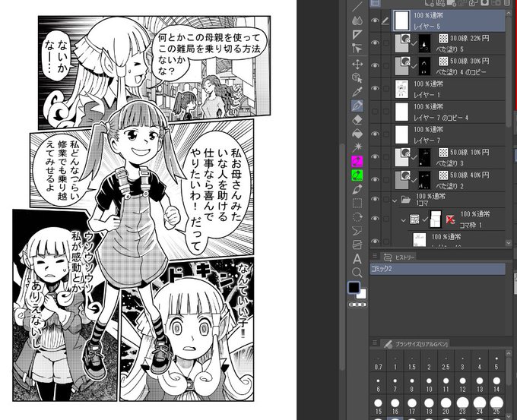Image resolution: width=517 pixels, height=420 pixels.
Task: Choose brush size 10
Action: click(x=429, y=385)
